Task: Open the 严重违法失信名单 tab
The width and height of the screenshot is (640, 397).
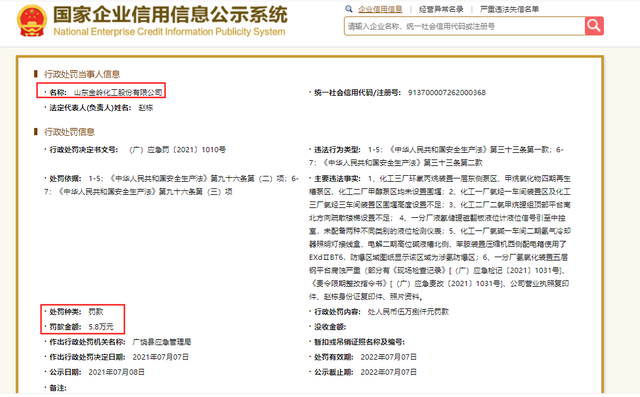Action: tap(509, 9)
